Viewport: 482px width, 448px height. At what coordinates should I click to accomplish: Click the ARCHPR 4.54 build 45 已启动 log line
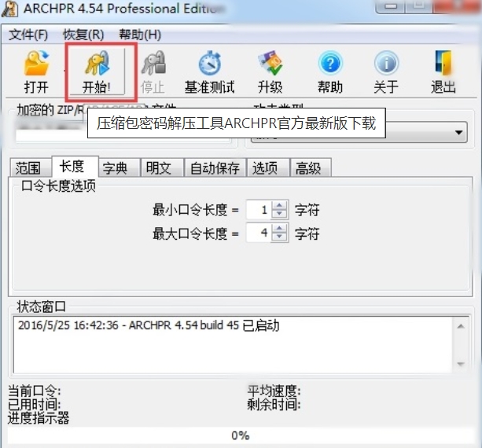point(149,325)
